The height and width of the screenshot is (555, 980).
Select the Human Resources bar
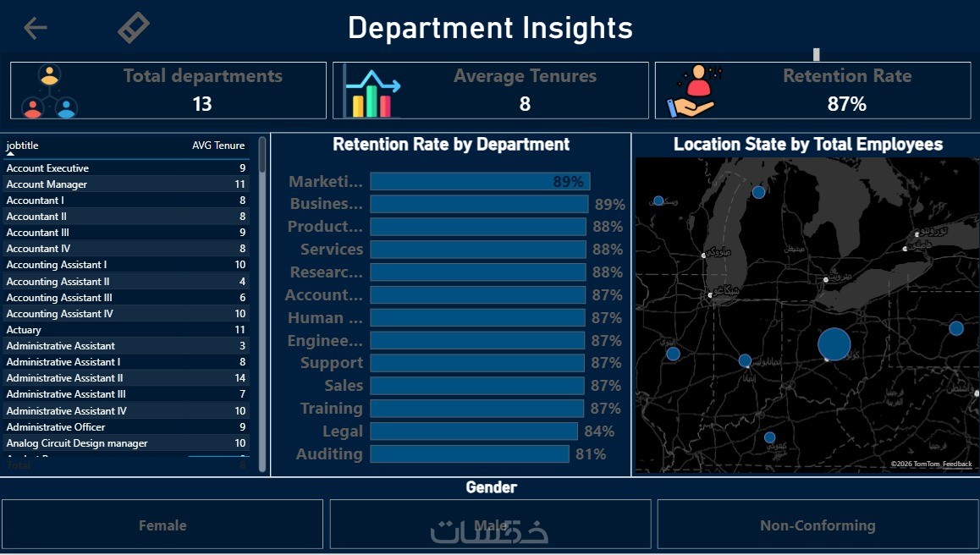pyautogui.click(x=476, y=317)
